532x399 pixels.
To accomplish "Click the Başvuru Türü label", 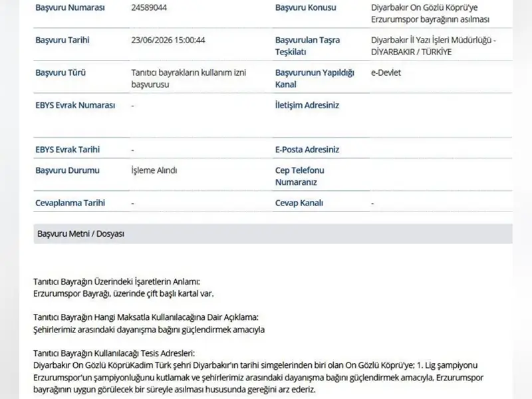I will (61, 72).
